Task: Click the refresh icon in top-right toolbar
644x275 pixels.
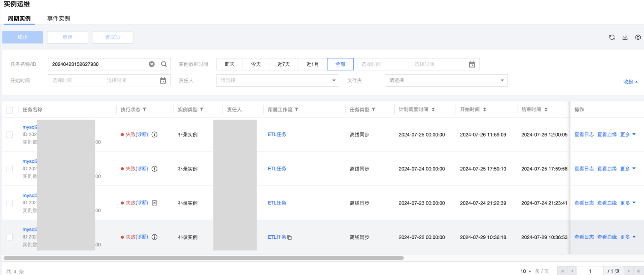Action: coord(612,38)
